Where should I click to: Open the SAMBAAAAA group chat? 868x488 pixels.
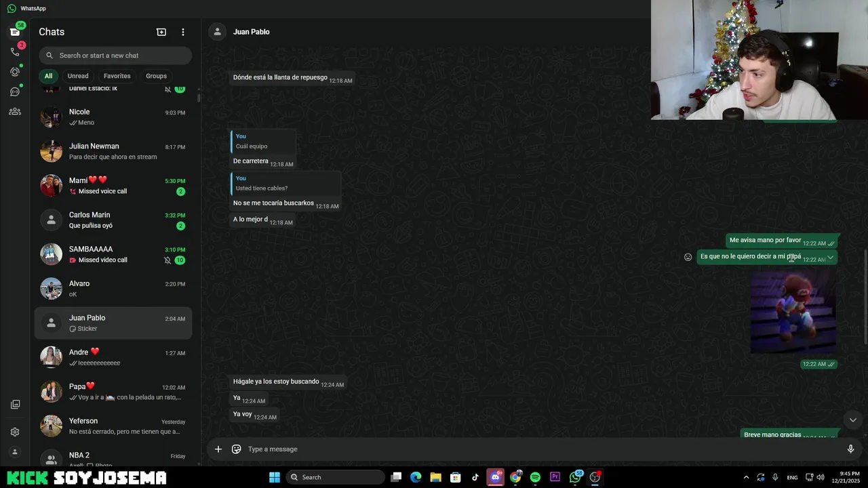[x=113, y=254]
